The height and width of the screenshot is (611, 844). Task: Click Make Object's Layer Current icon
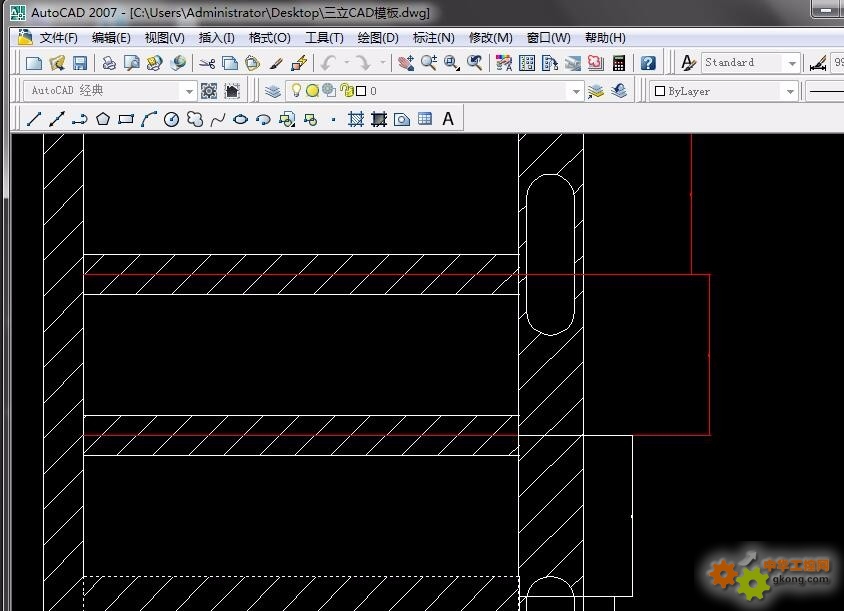coord(596,91)
